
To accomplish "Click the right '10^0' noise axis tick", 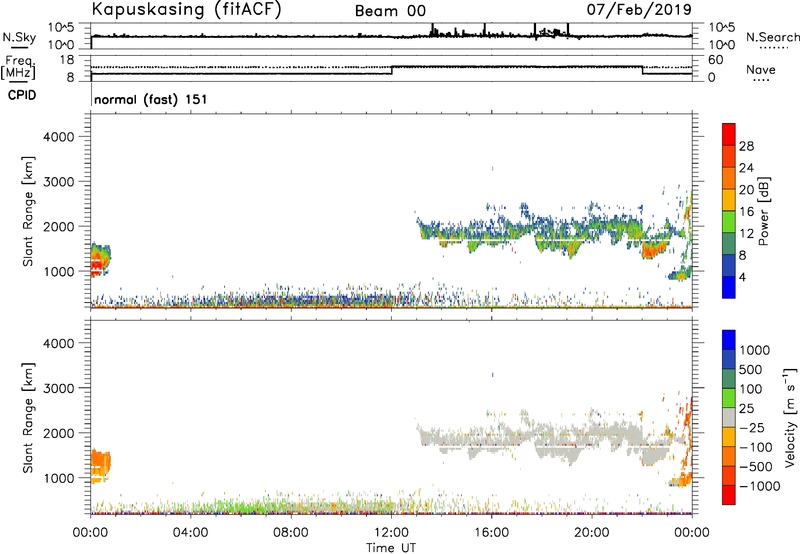I will pos(722,45).
